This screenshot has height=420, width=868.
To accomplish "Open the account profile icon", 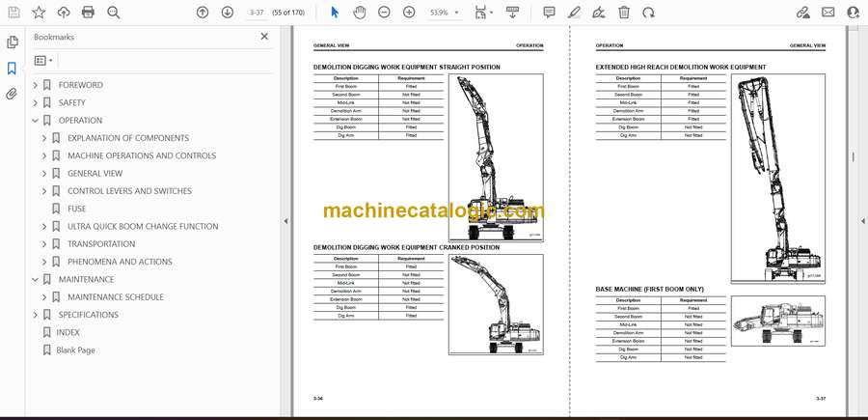I will (x=854, y=13).
